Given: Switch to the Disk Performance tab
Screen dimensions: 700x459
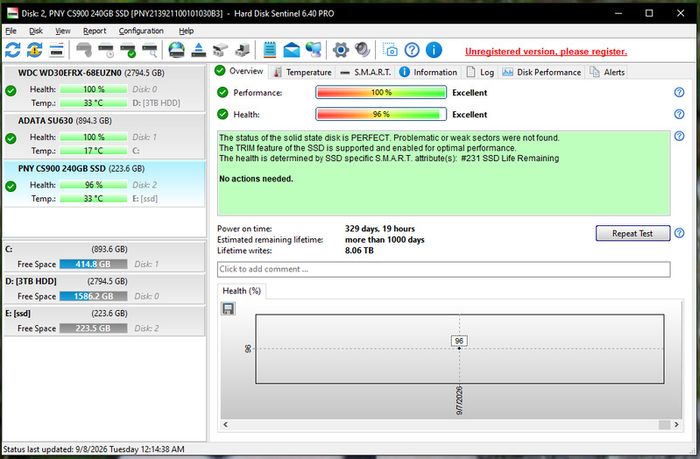Looking at the screenshot, I should [x=541, y=72].
